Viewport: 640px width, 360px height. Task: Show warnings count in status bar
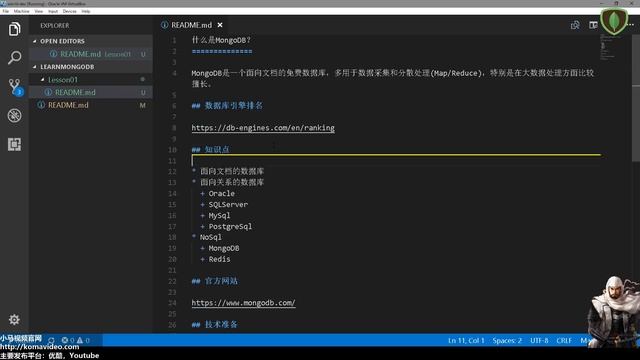(83, 340)
